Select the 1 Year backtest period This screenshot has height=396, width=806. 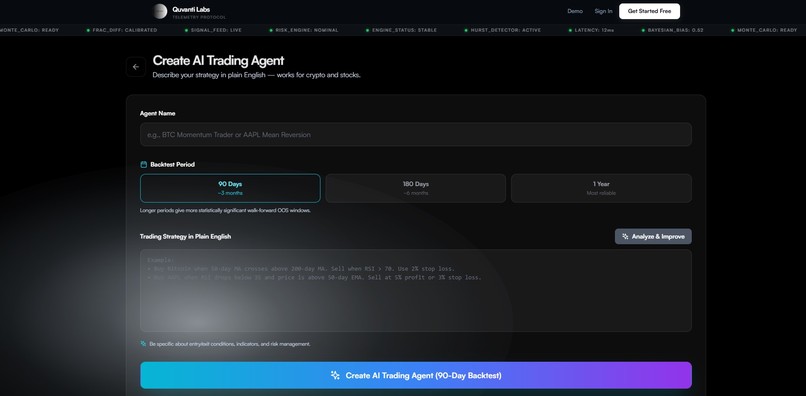pyautogui.click(x=601, y=188)
